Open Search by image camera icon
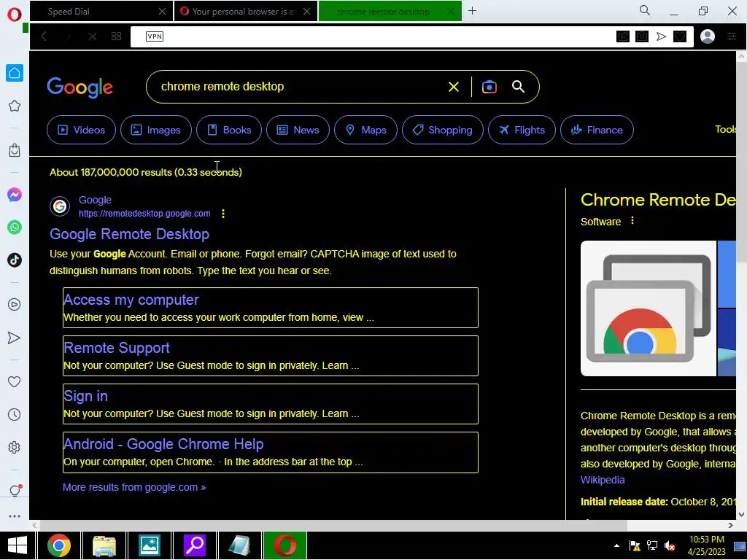 pyautogui.click(x=489, y=87)
